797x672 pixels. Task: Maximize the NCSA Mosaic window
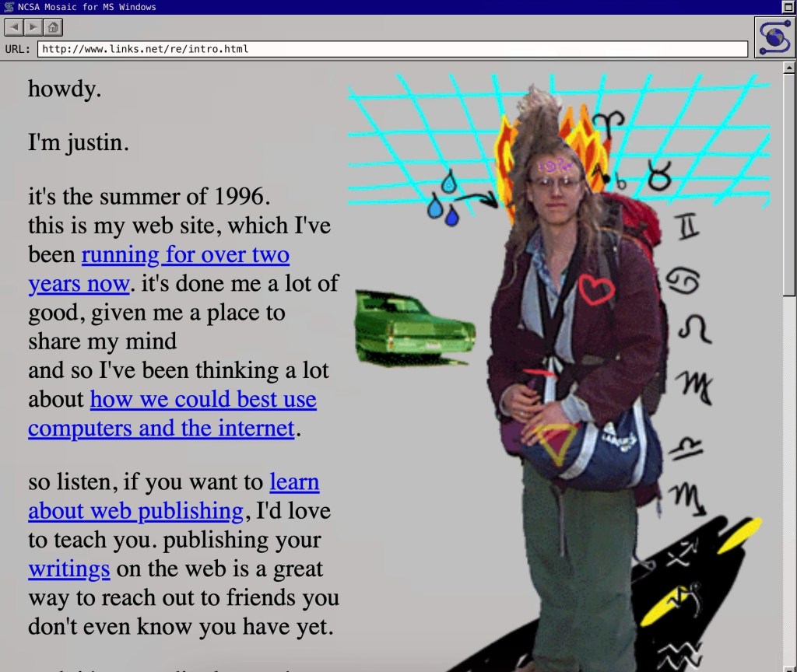(788, 7)
